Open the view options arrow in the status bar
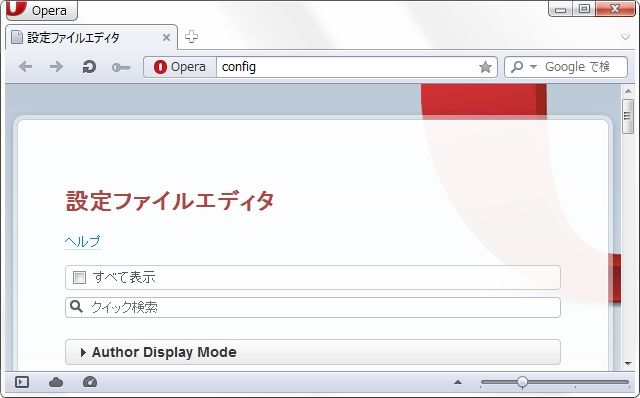 pos(458,382)
